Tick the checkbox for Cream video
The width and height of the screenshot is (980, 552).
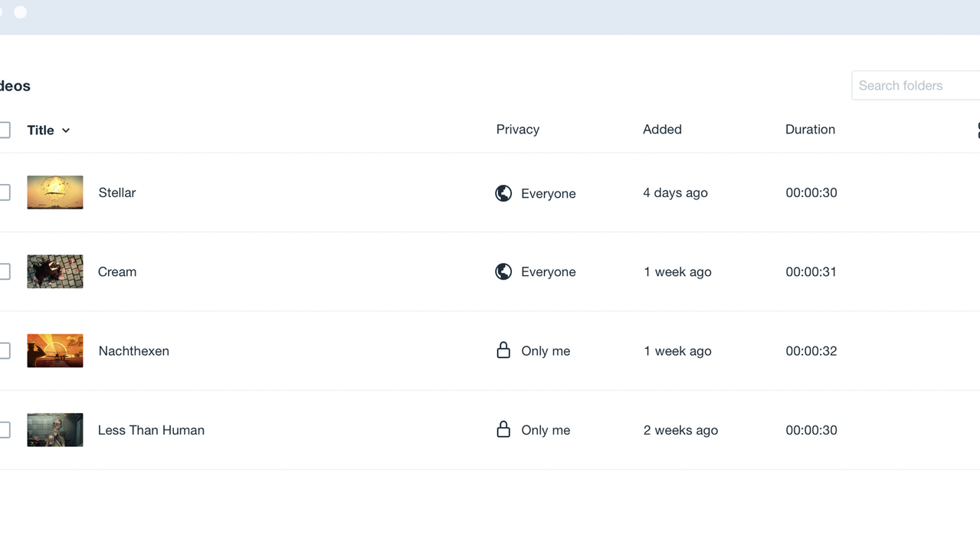coord(4,271)
